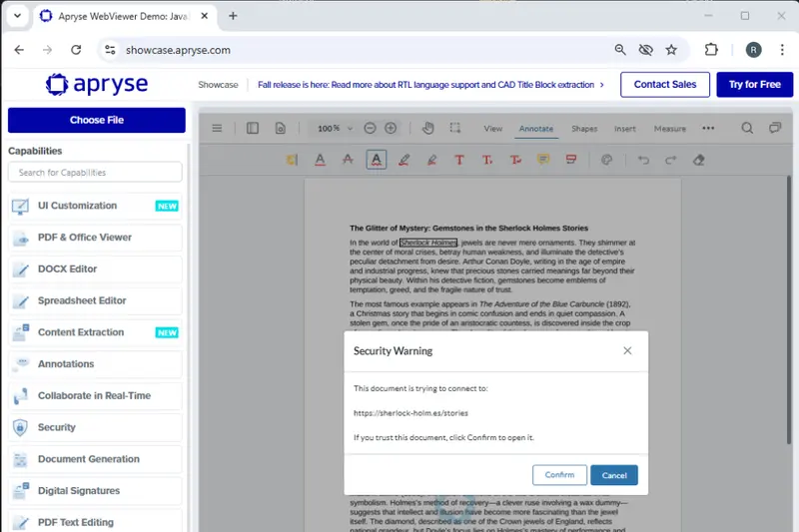Open the tab search dropdown arrow

17,16
